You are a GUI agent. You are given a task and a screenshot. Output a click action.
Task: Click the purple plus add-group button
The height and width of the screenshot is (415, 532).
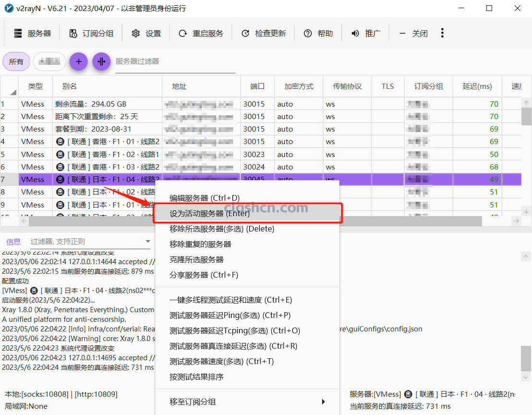78,61
